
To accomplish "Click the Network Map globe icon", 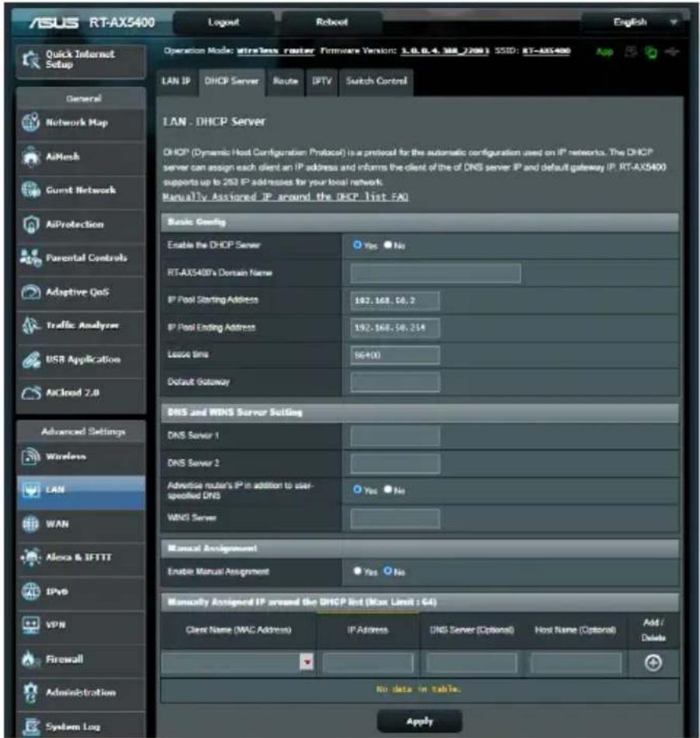I will (x=30, y=123).
